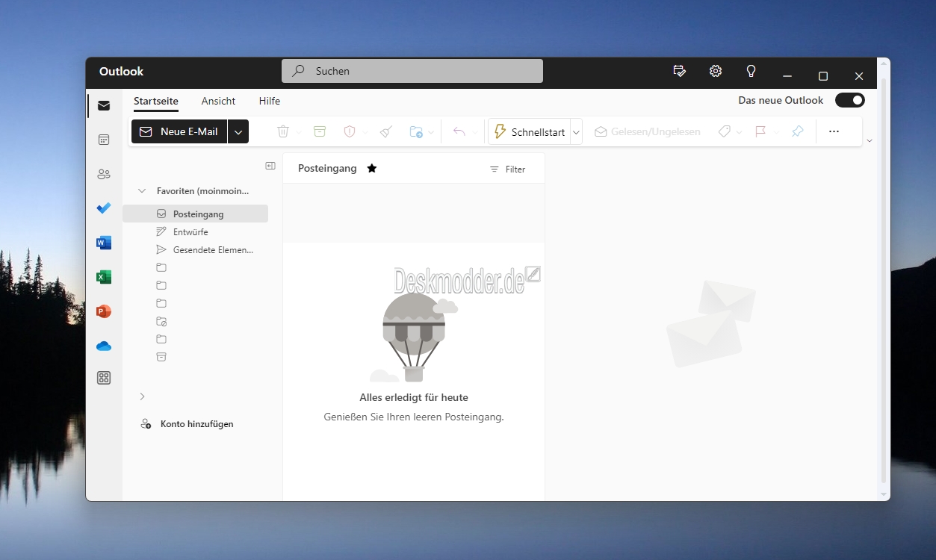936x560 pixels.
Task: Open the Mail view in sidebar
Action: click(104, 105)
